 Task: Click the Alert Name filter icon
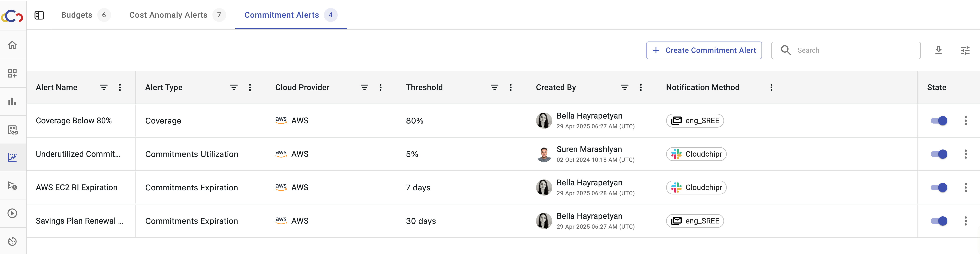[x=103, y=88]
